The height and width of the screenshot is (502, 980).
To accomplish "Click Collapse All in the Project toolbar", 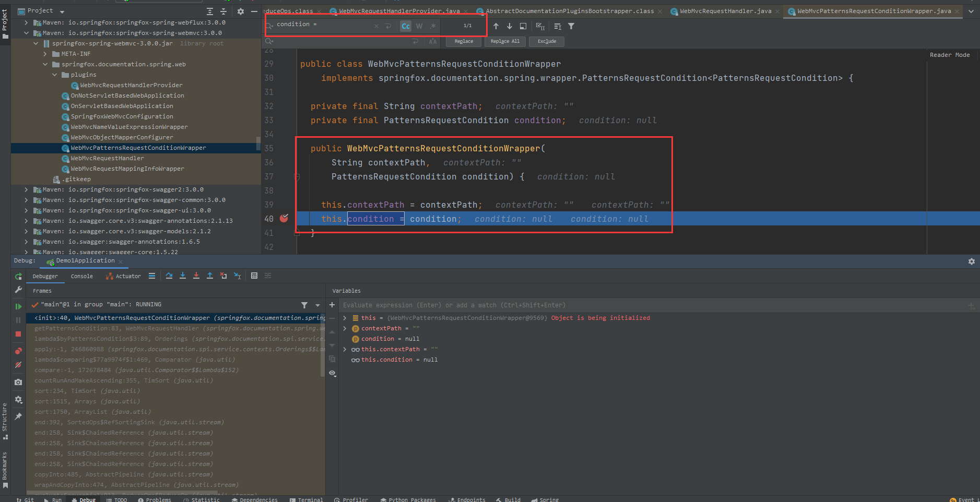I will [223, 11].
